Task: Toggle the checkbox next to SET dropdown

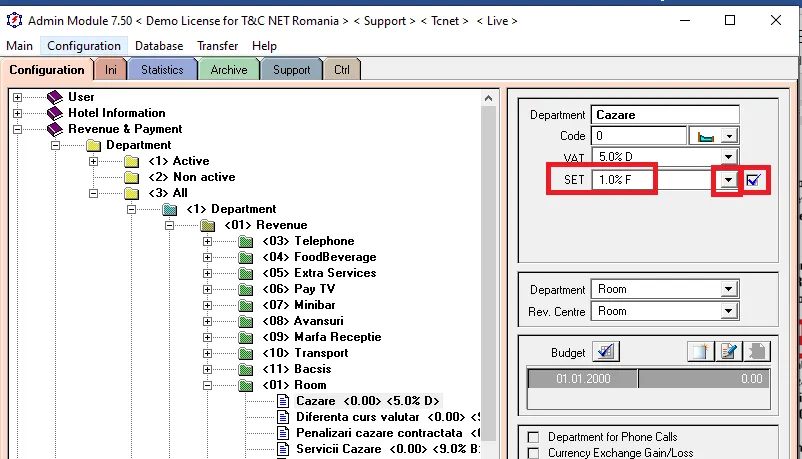Action: pos(753,180)
